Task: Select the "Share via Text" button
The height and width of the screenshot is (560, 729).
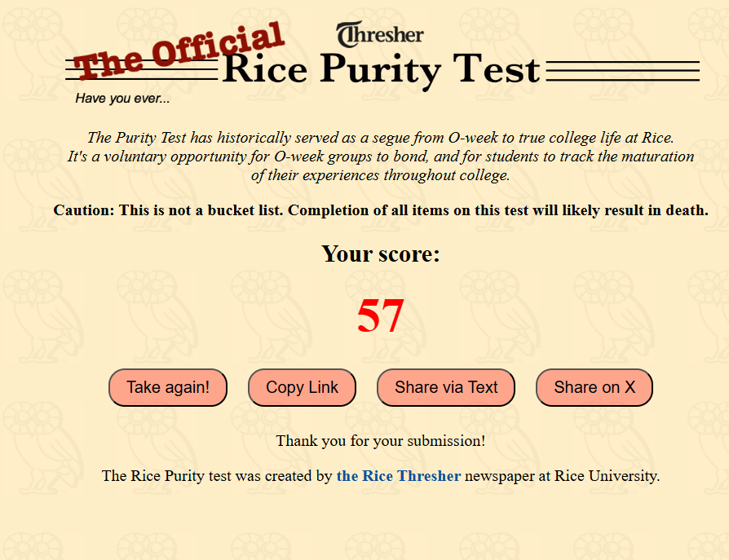Action: [x=446, y=387]
